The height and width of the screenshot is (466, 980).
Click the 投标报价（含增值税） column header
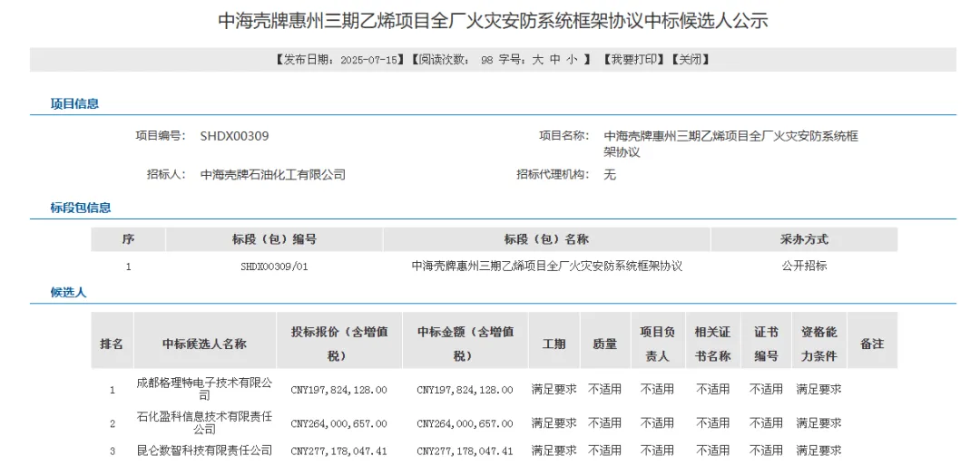pyautogui.click(x=339, y=344)
